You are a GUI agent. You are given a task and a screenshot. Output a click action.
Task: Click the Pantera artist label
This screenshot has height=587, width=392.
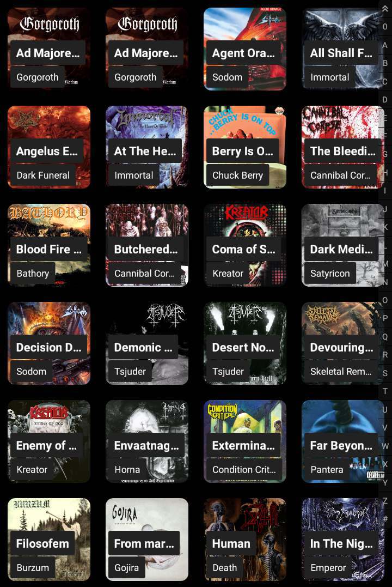327,469
